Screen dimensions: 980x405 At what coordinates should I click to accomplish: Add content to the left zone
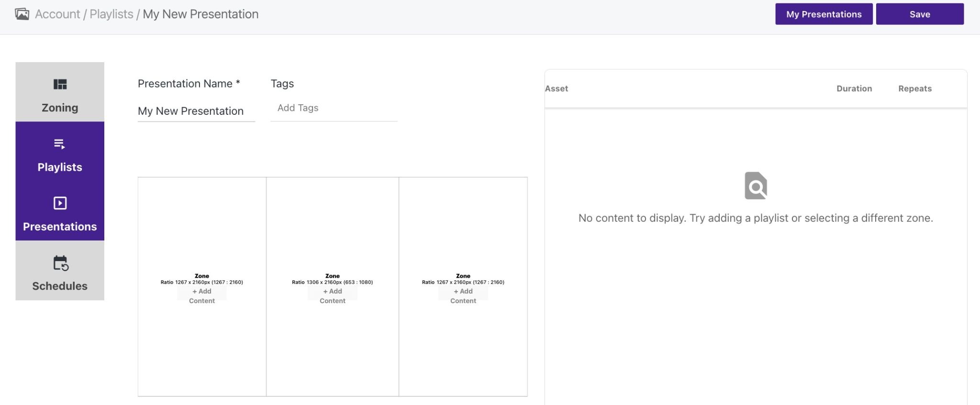[x=202, y=296]
